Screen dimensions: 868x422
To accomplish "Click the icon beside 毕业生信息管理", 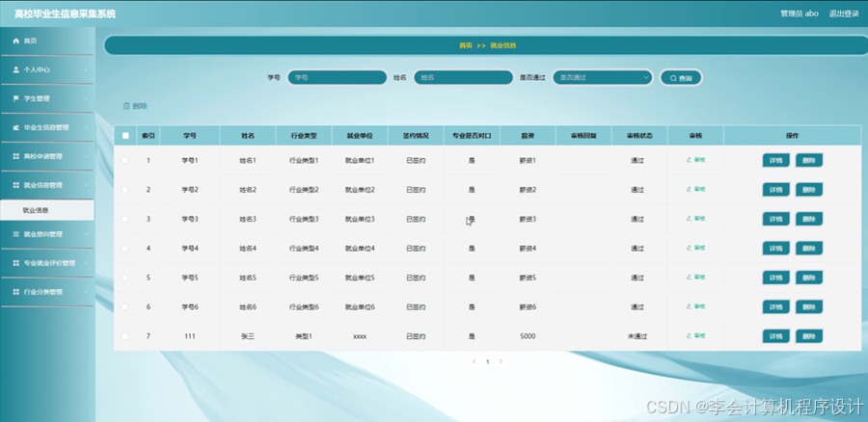I will point(15,127).
